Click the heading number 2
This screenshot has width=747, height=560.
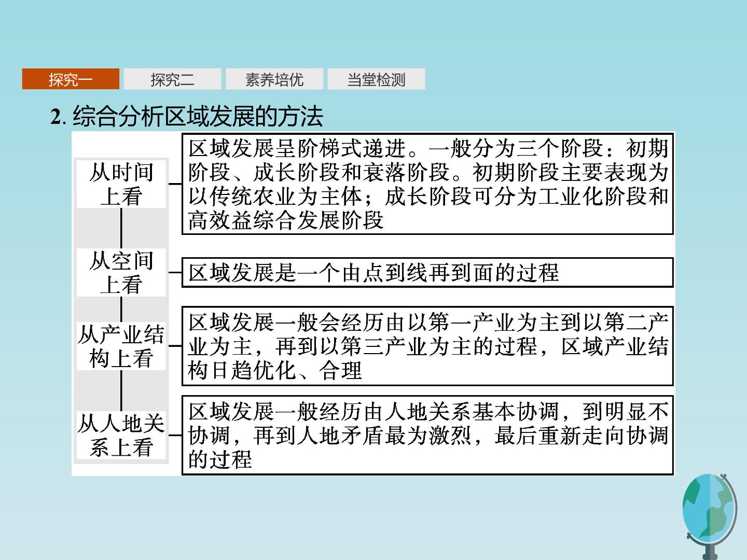tap(56, 117)
